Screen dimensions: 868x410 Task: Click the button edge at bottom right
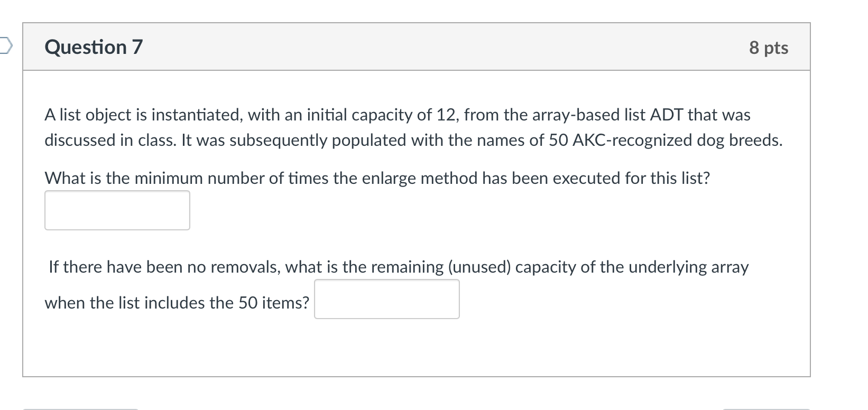767,408
